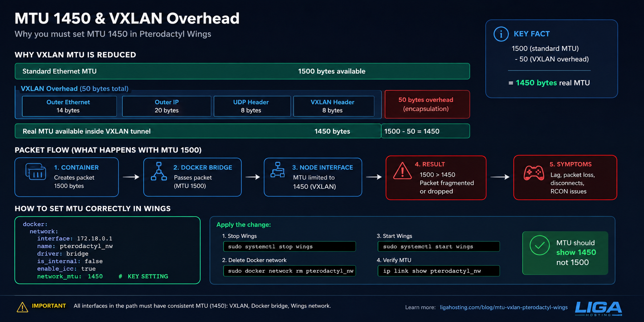The image size is (644, 322).
Task: Click the '1500 (standard MTU)' line
Action: (x=545, y=48)
